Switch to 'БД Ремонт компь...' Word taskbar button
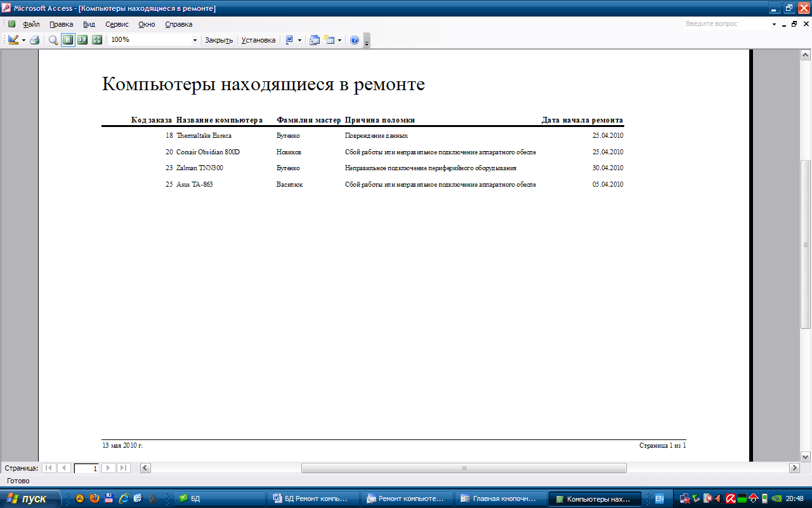 coord(312,498)
